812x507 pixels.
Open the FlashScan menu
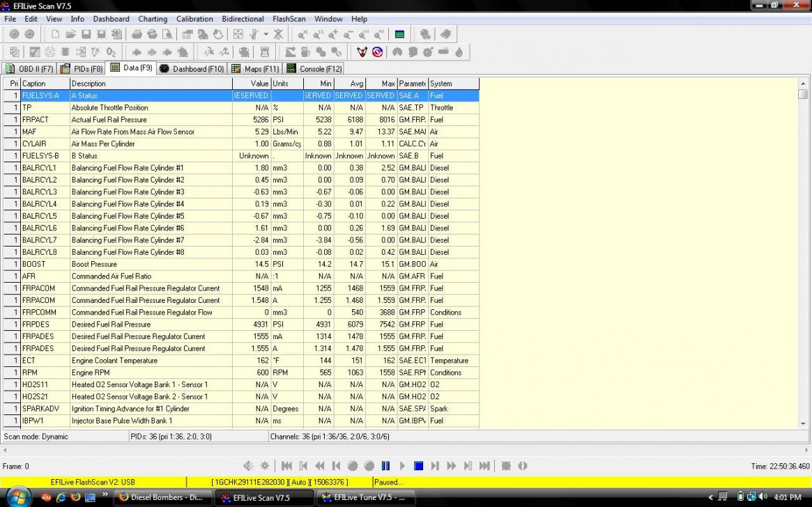coord(289,19)
